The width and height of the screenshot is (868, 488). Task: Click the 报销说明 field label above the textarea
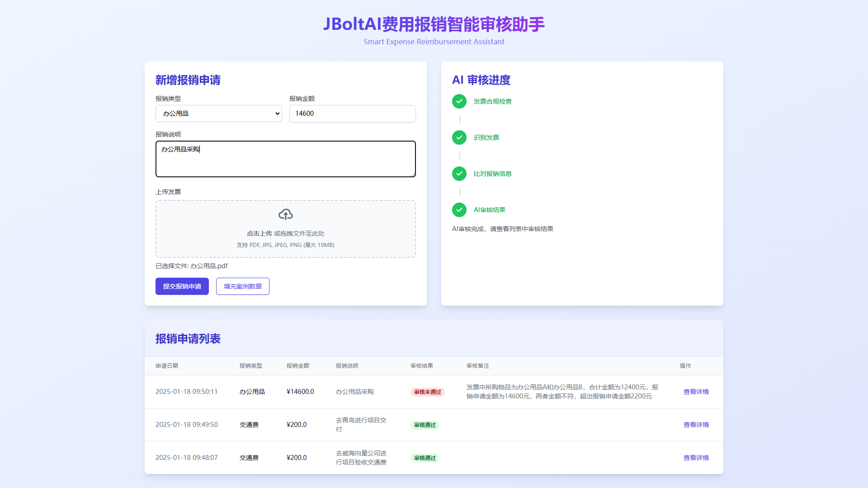coord(168,134)
